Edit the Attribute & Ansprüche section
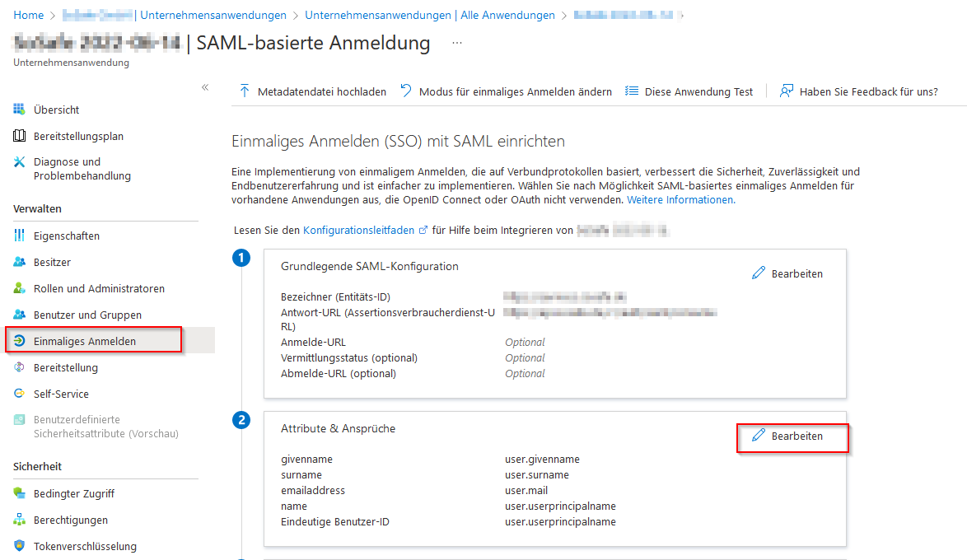This screenshot has height=560, width=967. click(x=787, y=436)
